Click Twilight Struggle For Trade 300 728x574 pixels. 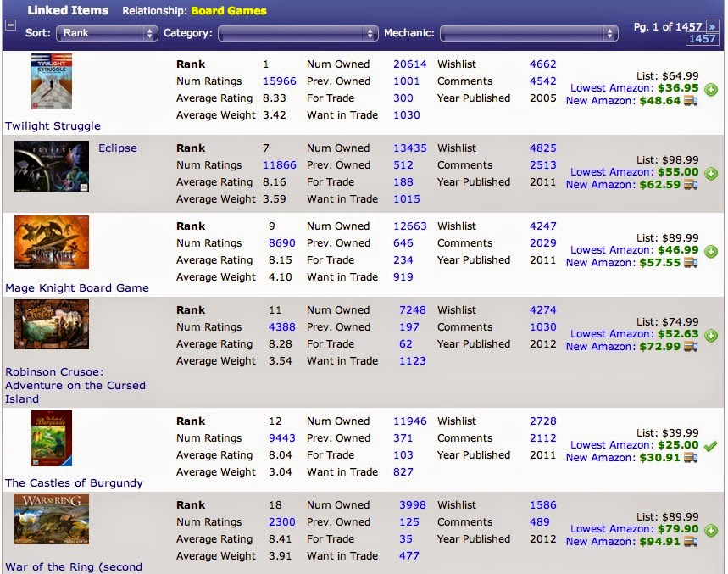pos(403,98)
